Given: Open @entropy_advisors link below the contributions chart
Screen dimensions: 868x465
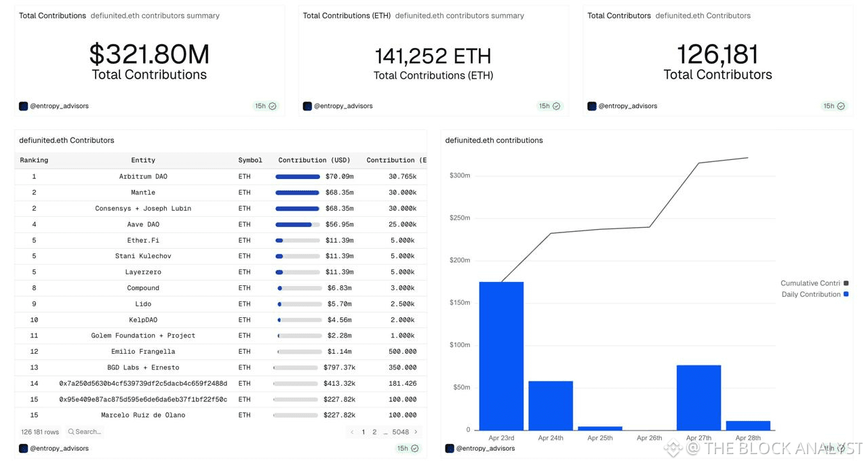Looking at the screenshot, I should pyautogui.click(x=486, y=449).
